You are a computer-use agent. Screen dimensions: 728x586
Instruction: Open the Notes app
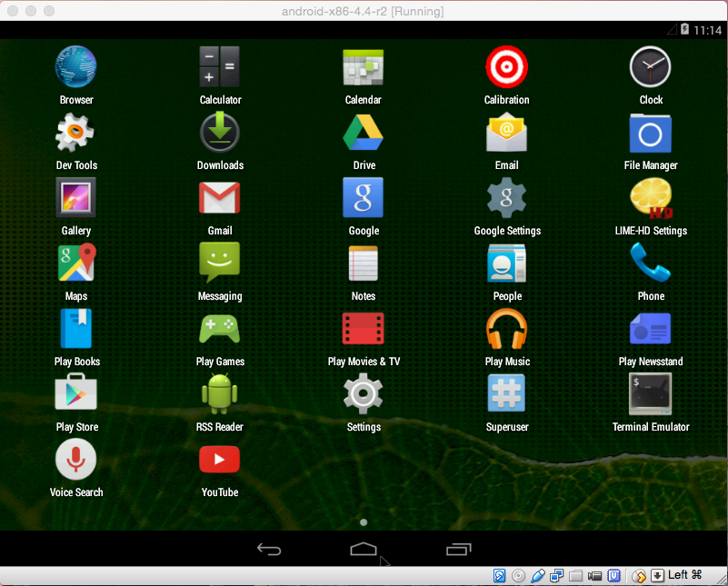[363, 263]
